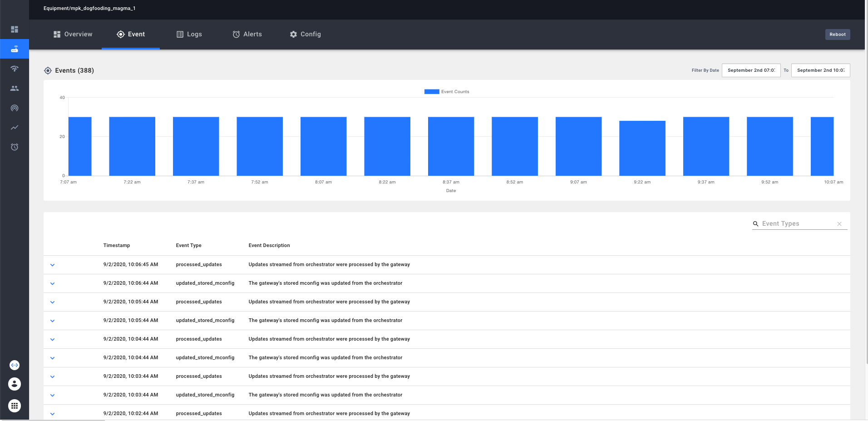This screenshot has height=421, width=868.
Task: Click the Event Types search input
Action: 797,224
